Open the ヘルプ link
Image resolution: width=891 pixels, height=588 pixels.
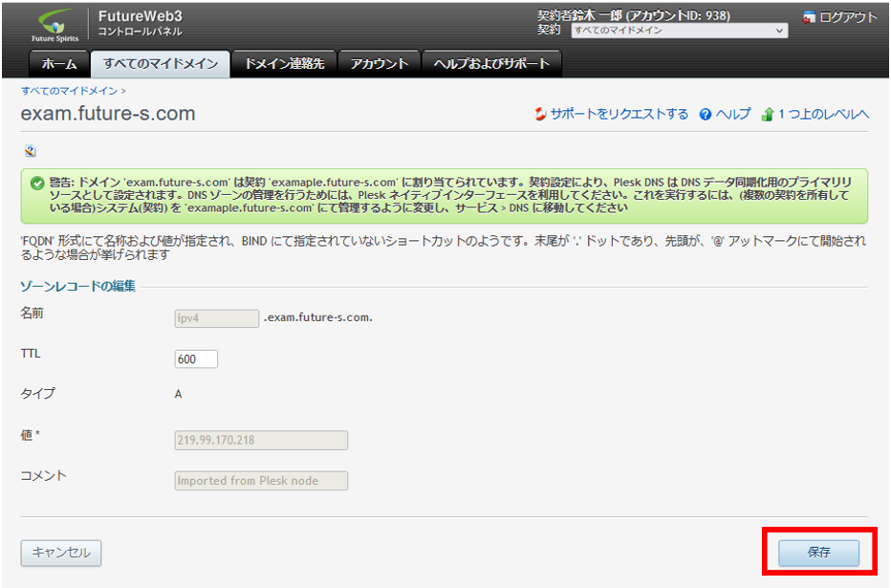[732, 114]
